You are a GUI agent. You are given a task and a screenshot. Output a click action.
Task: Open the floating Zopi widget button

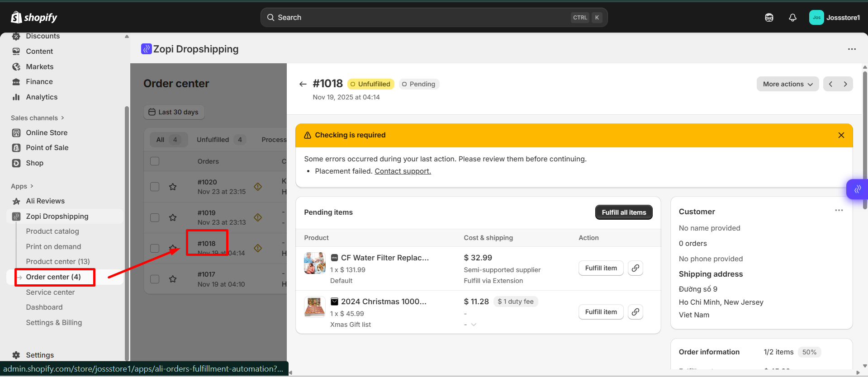[x=857, y=189]
